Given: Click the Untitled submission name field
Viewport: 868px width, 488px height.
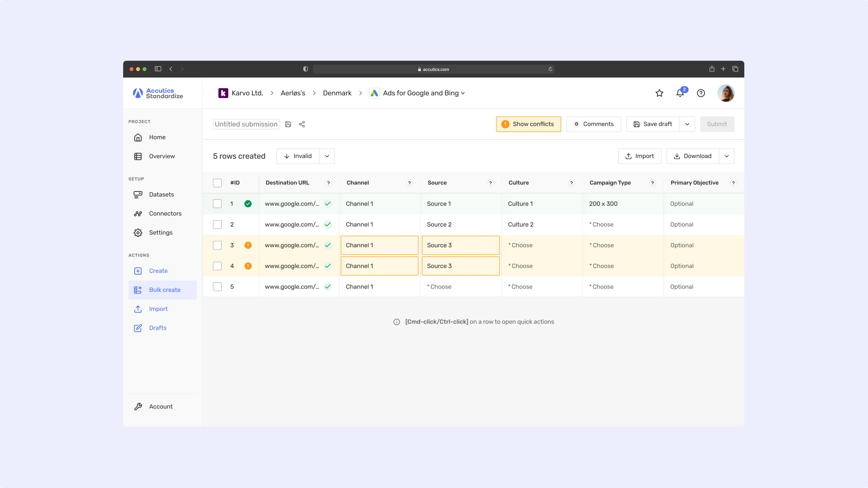Looking at the screenshot, I should 246,124.
